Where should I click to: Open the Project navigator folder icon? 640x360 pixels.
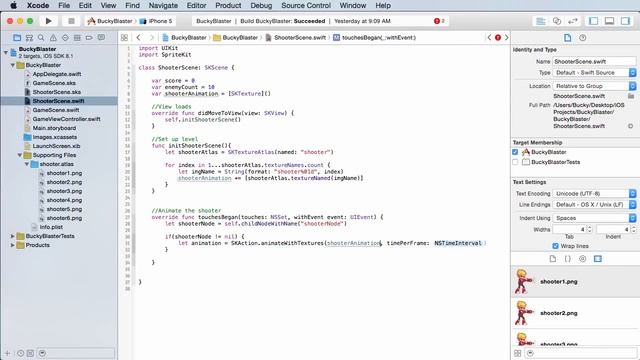coord(17,38)
